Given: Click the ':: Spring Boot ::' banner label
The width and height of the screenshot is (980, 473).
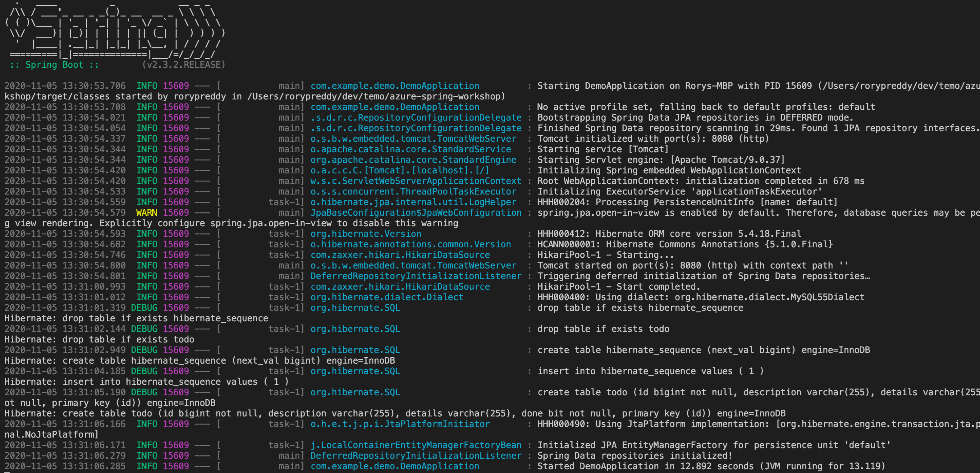Looking at the screenshot, I should point(54,65).
